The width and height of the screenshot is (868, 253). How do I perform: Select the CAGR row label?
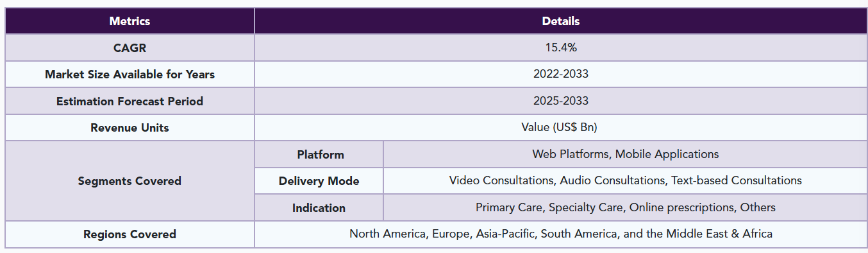[129, 48]
